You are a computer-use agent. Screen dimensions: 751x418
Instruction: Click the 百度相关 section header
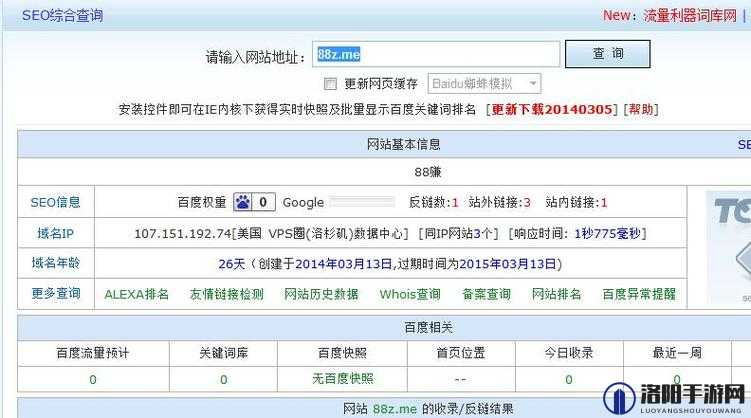[x=428, y=328]
